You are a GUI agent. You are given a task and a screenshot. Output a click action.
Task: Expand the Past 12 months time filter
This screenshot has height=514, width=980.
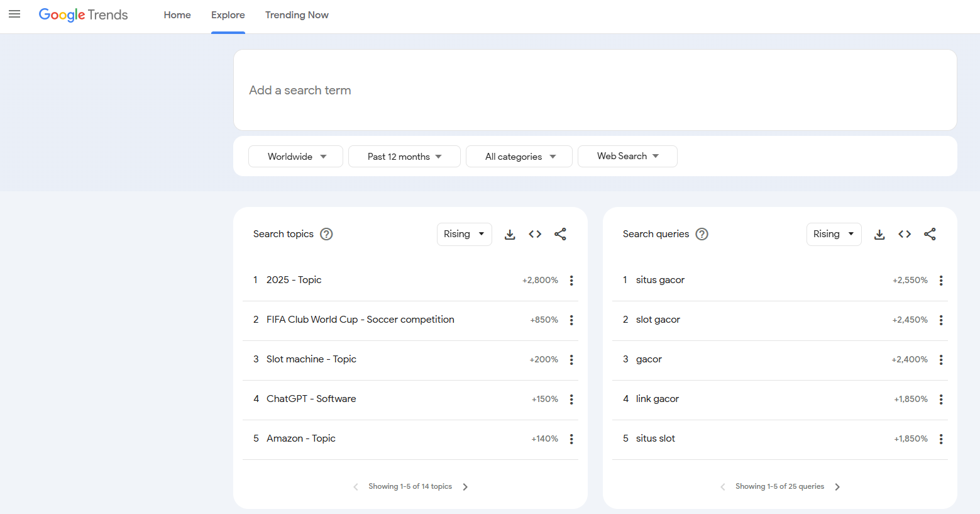(404, 157)
